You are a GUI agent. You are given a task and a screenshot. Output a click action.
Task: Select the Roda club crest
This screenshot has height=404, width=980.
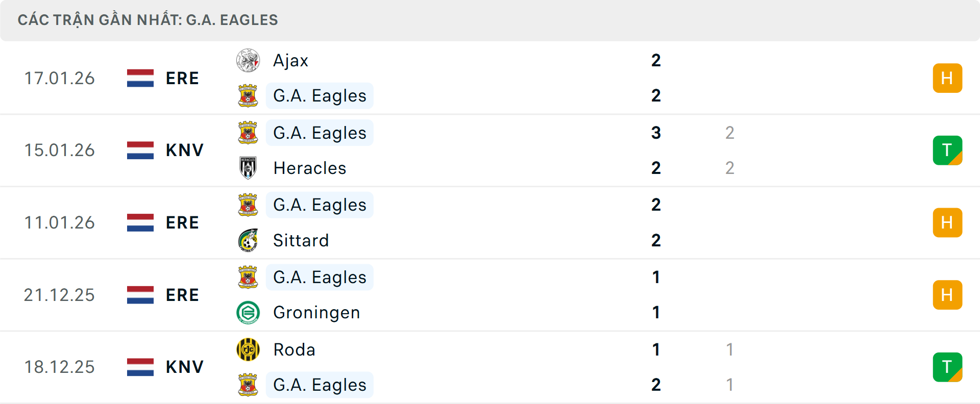coord(248,350)
